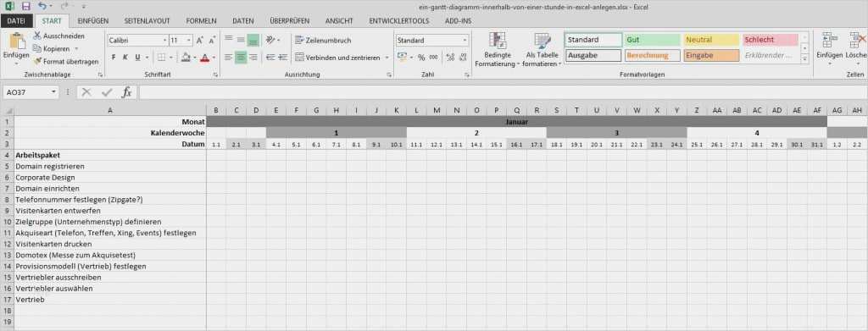Image resolution: width=868 pixels, height=331 pixels.
Task: Click the insert function fx icon
Action: [x=127, y=92]
